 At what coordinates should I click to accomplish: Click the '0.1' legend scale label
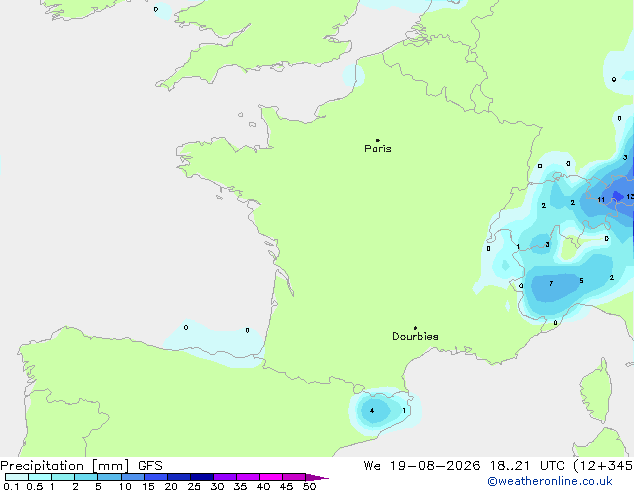click(11, 486)
